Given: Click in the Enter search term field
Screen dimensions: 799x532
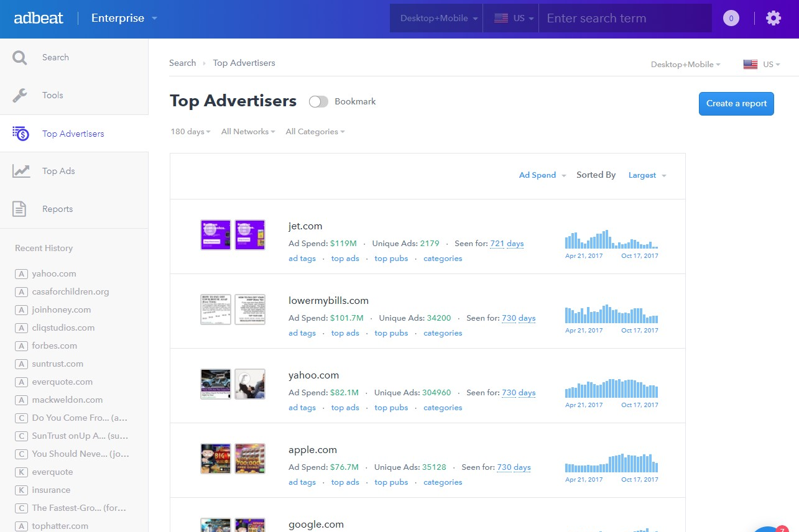Looking at the screenshot, I should pos(625,18).
